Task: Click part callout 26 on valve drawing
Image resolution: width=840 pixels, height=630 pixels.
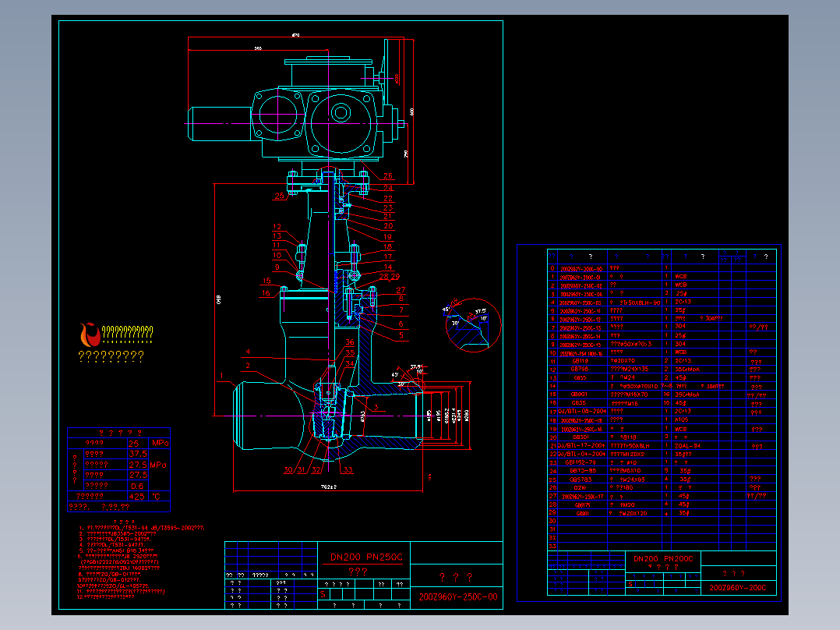Action: coord(388,176)
